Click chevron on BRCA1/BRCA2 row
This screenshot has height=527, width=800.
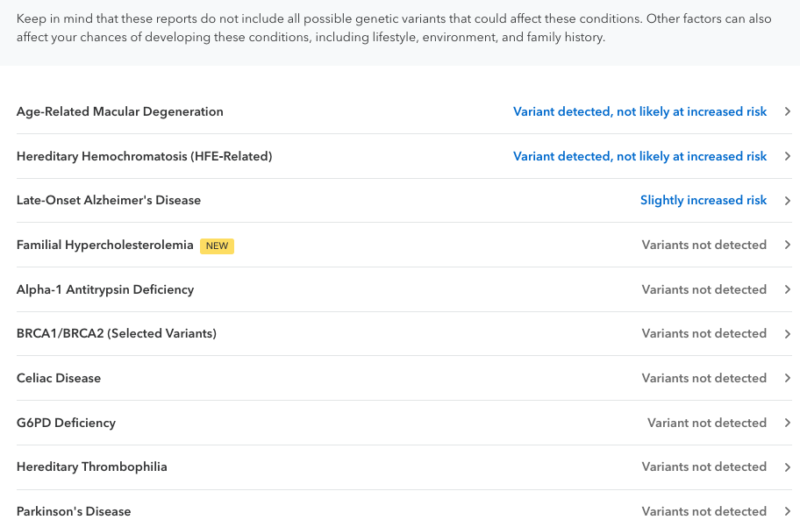[788, 333]
